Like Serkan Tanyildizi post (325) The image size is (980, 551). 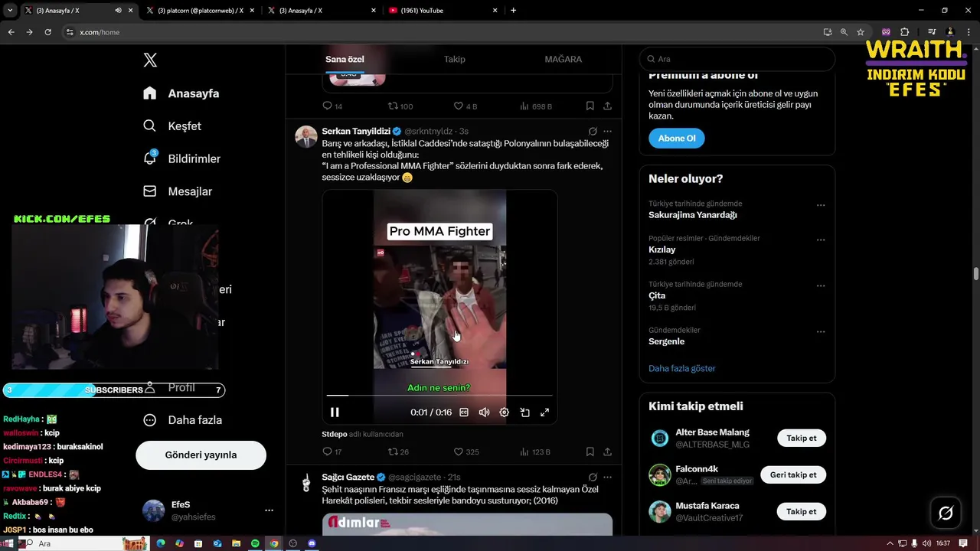pyautogui.click(x=466, y=452)
